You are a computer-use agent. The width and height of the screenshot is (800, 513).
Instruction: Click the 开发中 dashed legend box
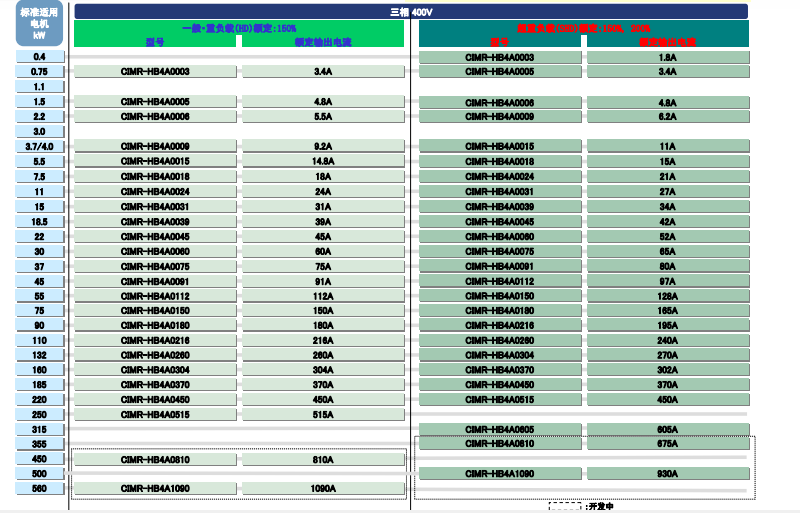point(566,507)
